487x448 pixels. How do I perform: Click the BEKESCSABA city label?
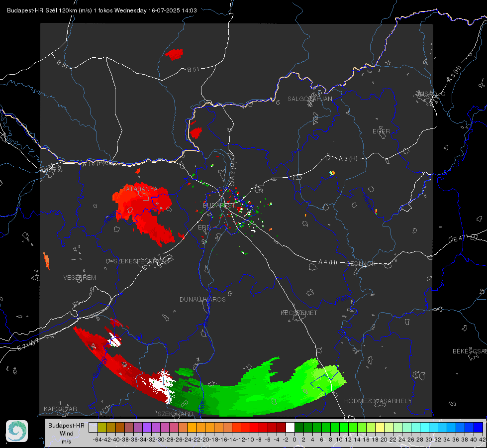click(x=470, y=351)
